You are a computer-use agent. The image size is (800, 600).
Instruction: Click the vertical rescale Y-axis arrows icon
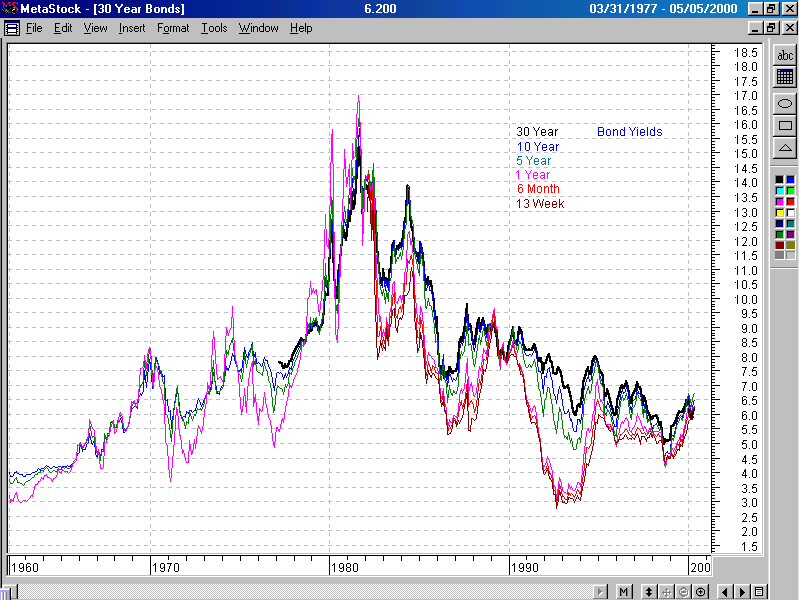click(x=648, y=592)
